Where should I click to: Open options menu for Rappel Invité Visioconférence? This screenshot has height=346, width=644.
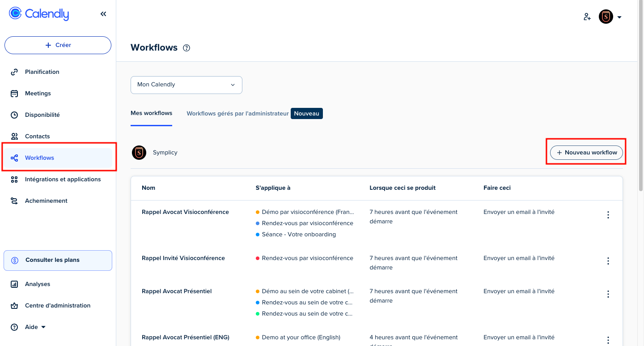tap(608, 261)
